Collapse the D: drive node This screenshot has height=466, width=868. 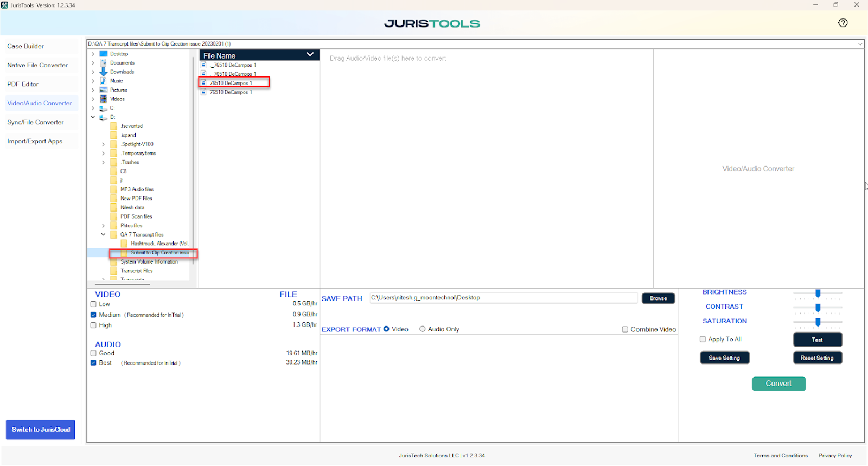tap(93, 117)
